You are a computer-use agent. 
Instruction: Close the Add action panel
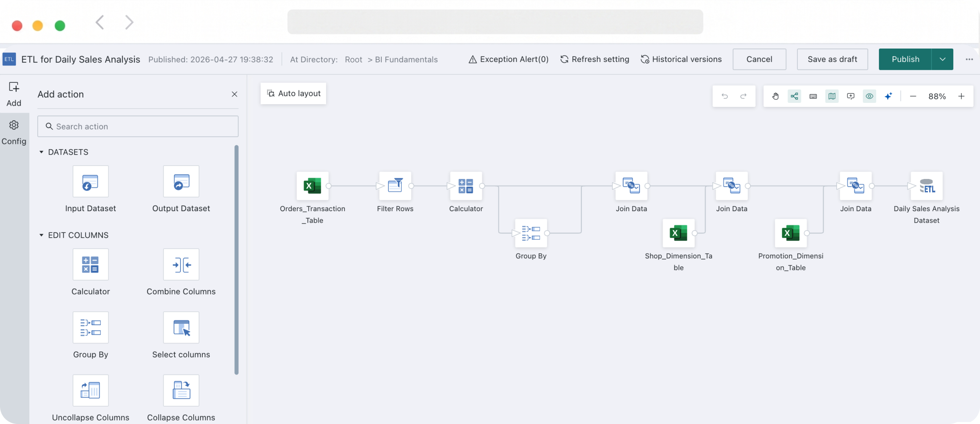click(x=234, y=94)
